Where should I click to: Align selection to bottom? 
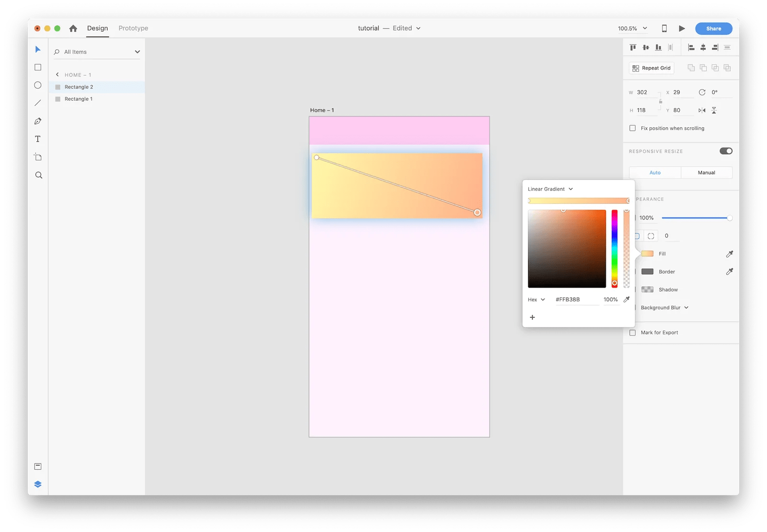pyautogui.click(x=658, y=47)
